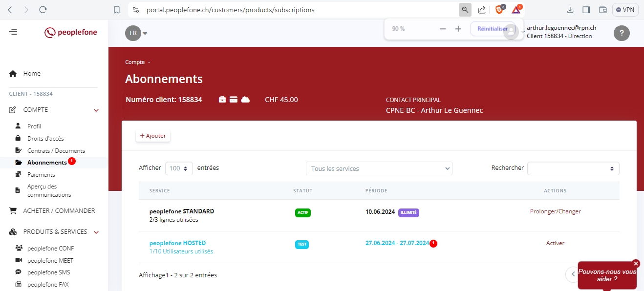644x291 pixels.
Task: Click the blue TEST status badge
Action: point(302,245)
